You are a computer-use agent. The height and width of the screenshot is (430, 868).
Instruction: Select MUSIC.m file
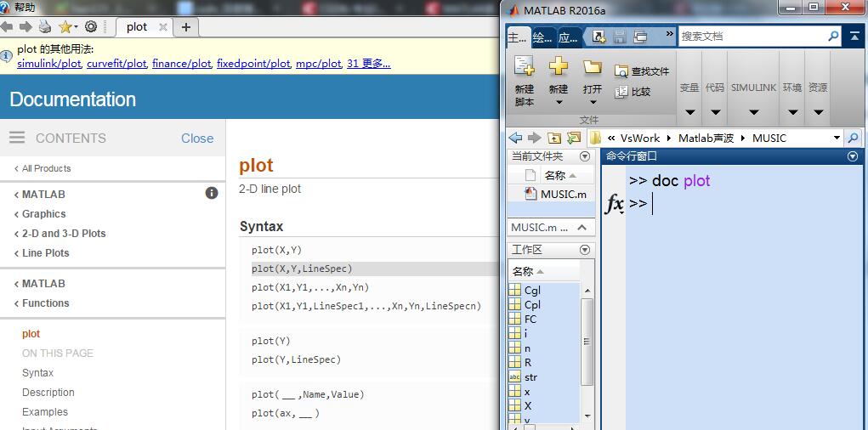556,194
